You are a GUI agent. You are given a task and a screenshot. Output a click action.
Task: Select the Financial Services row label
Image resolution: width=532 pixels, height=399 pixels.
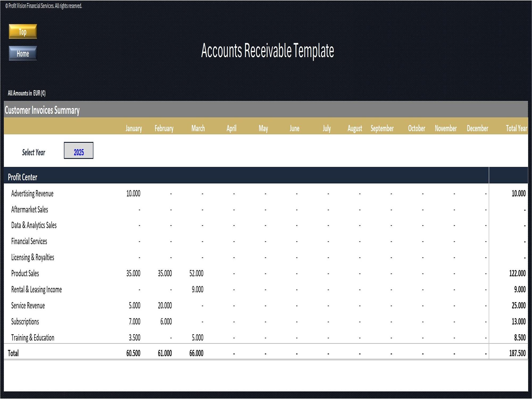tap(29, 242)
